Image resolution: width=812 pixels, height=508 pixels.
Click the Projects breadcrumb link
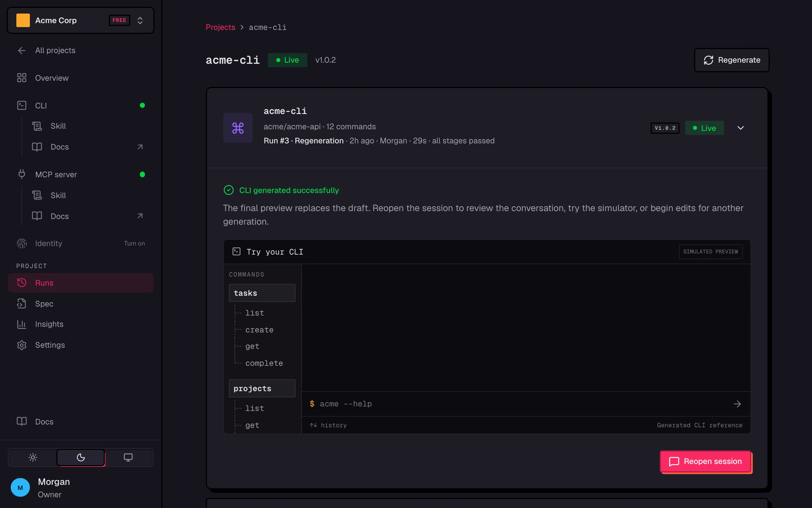point(220,27)
